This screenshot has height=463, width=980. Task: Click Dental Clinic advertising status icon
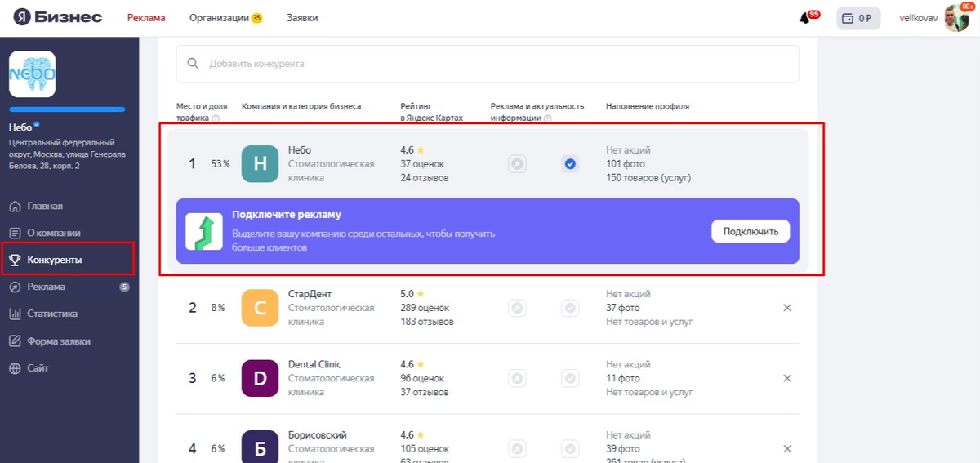(x=517, y=378)
